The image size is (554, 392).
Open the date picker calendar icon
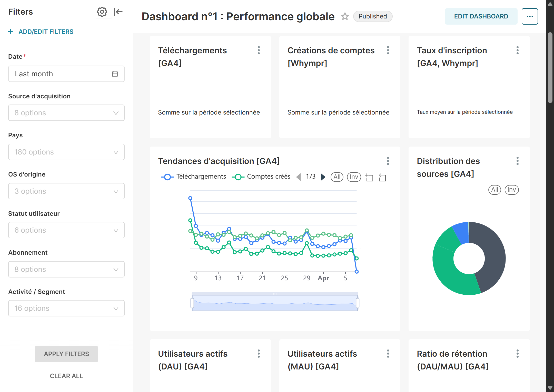115,74
